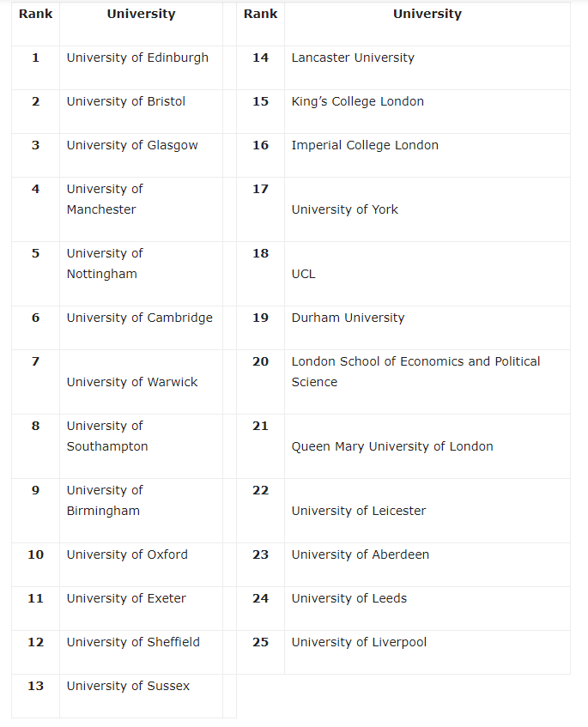Click the University of Oxford entry
This screenshot has width=588, height=727.
point(127,554)
